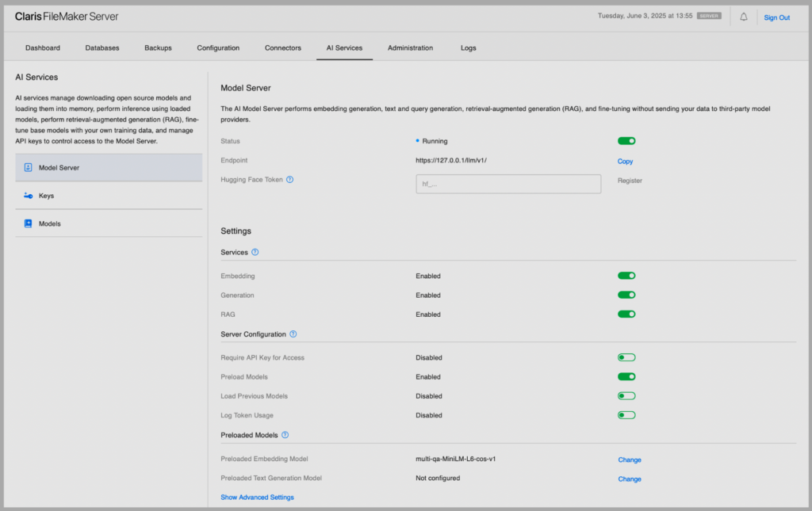Toggle the Model Server Status switch
Image resolution: width=812 pixels, height=511 pixels.
pos(626,141)
